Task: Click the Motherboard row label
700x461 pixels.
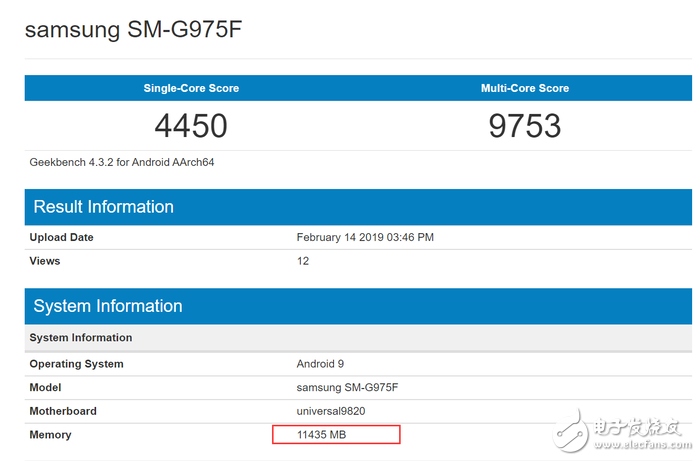Action: 64,411
